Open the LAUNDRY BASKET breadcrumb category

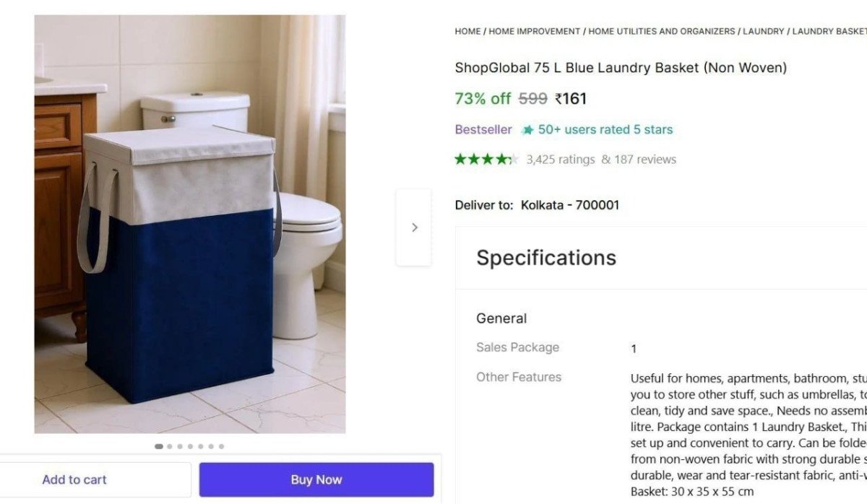pos(829,31)
